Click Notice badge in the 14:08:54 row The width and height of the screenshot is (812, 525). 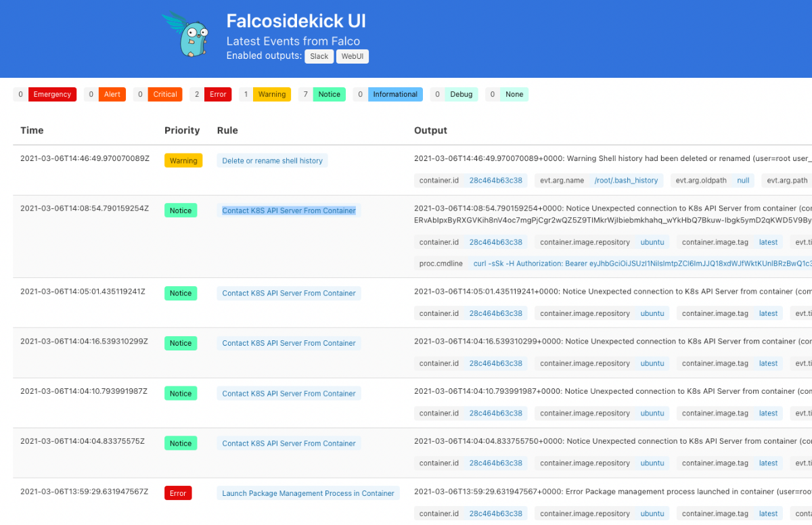click(x=181, y=211)
